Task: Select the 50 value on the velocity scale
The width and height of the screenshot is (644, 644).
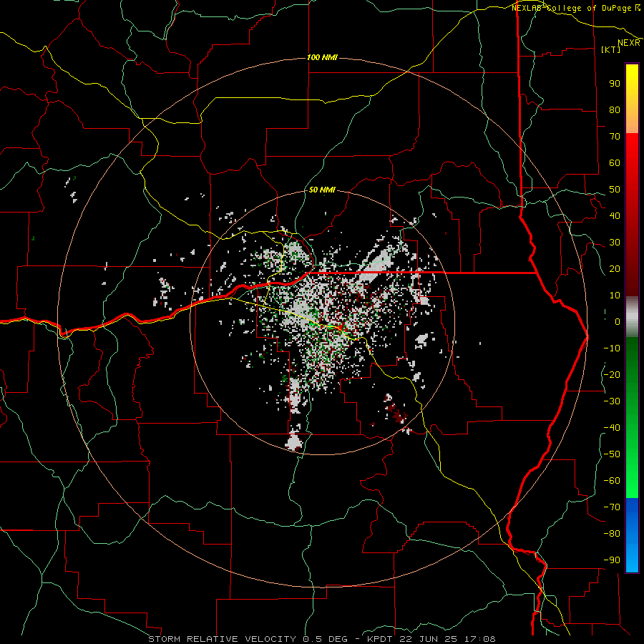Action: (615, 190)
